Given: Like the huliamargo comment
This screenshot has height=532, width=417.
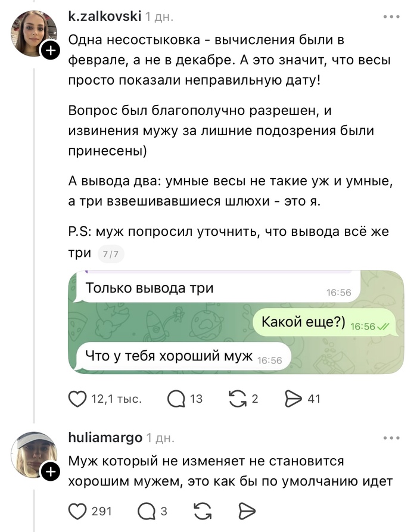Looking at the screenshot, I should 78,511.
